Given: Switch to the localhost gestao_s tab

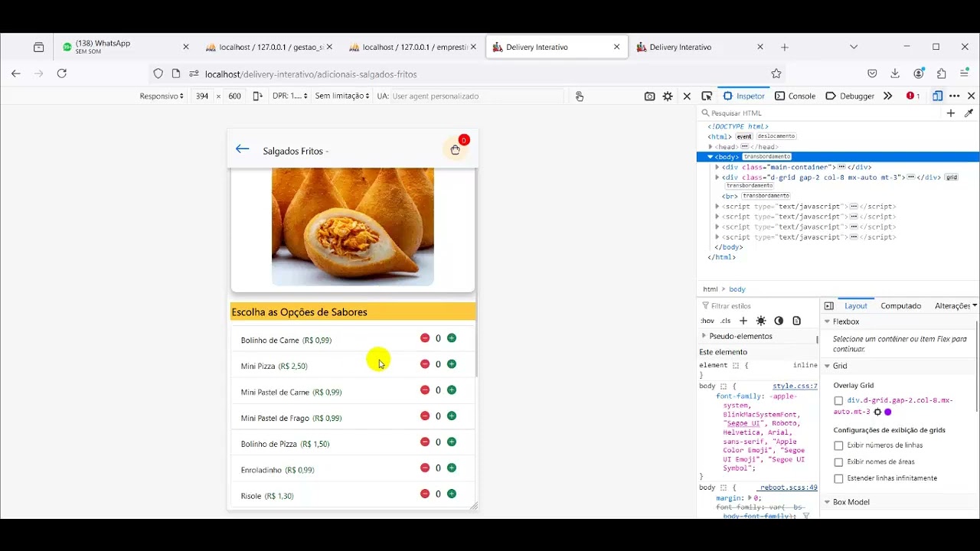Looking at the screenshot, I should [x=269, y=47].
